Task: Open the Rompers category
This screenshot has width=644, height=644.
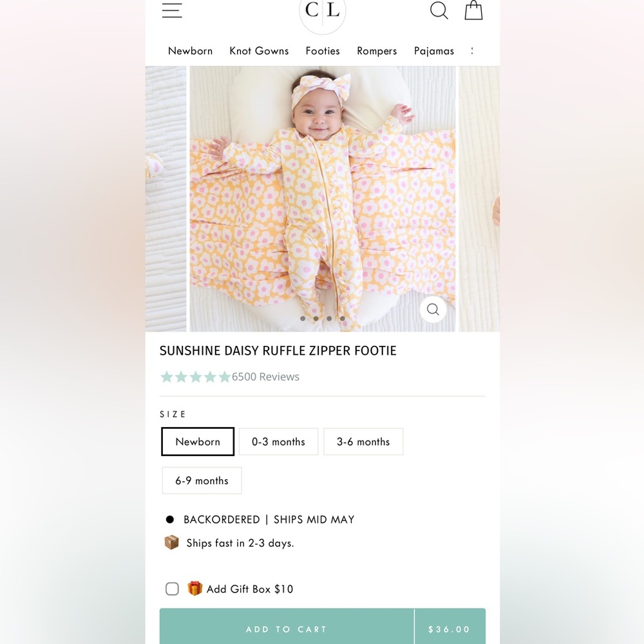Action: 377,51
